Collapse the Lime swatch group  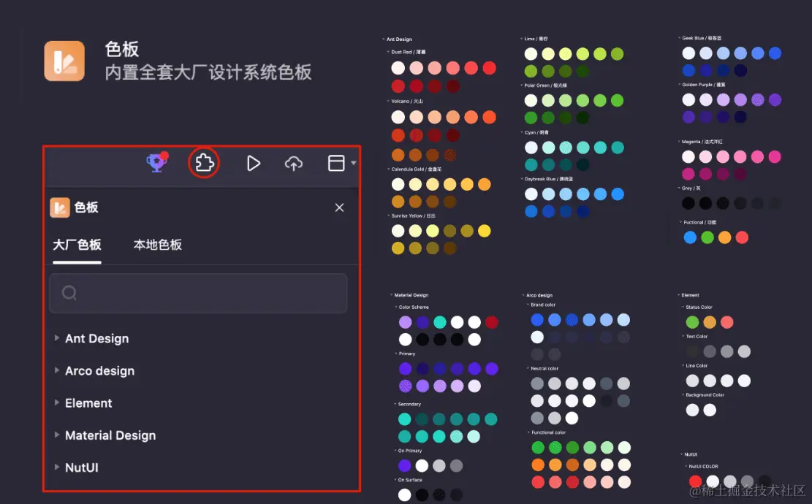(522, 38)
